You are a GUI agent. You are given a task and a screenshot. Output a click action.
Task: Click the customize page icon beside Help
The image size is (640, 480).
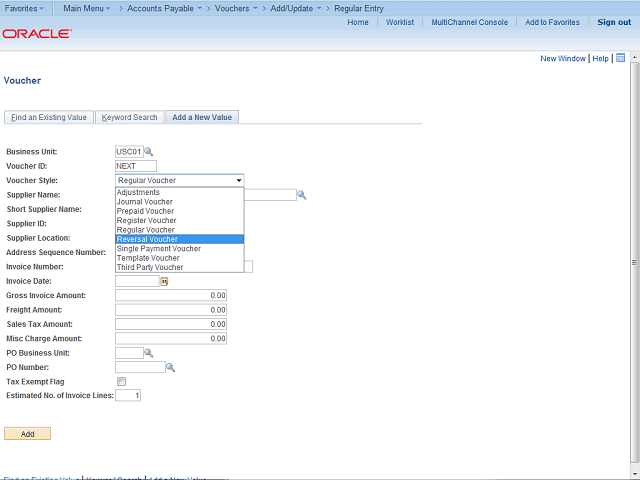click(620, 59)
